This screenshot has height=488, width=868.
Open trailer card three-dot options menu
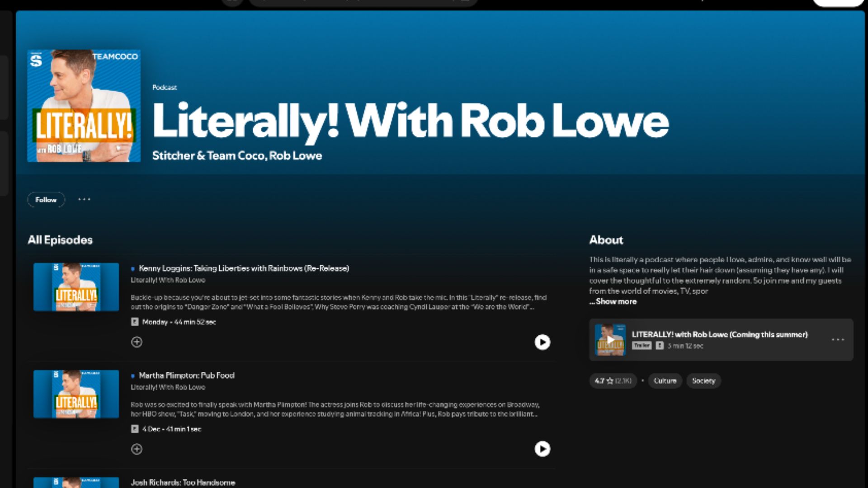[838, 339]
